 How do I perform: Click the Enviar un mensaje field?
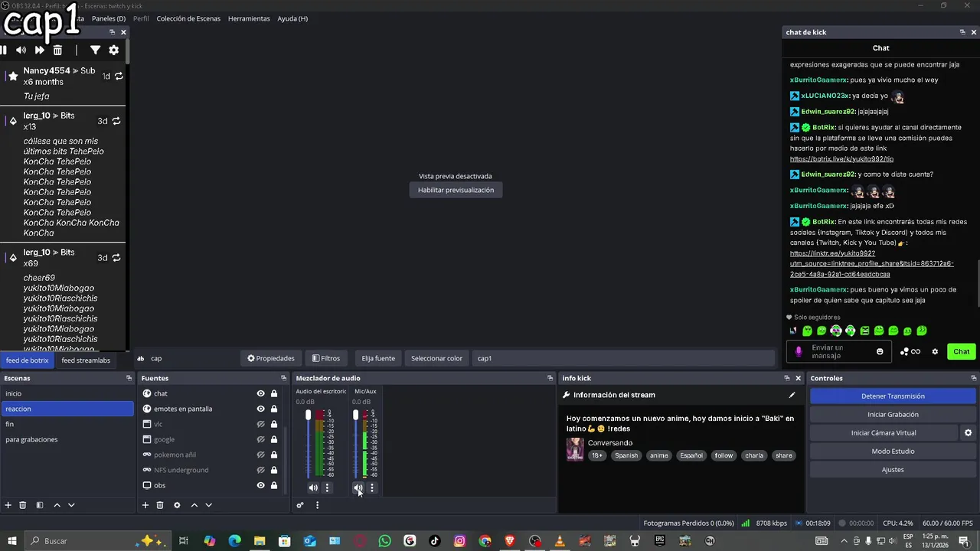839,351
